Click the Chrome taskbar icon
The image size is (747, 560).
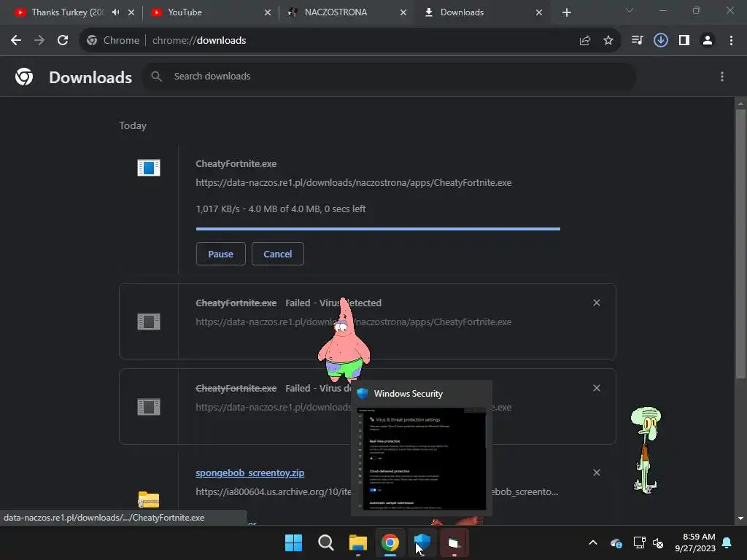click(390, 542)
